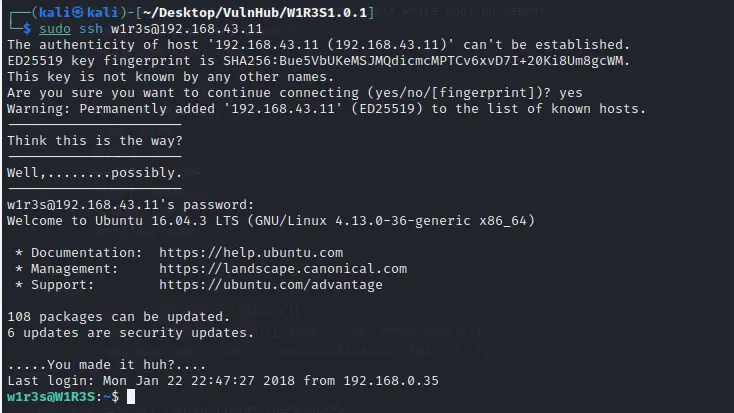Open the https://ubuntu.com/advantage support link
734x413 pixels.
click(270, 284)
